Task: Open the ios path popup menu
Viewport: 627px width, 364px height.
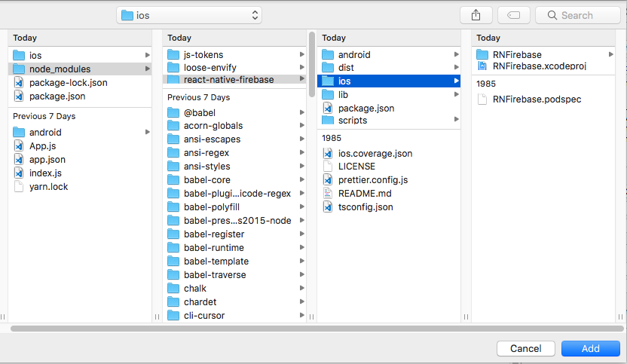Action: 189,15
